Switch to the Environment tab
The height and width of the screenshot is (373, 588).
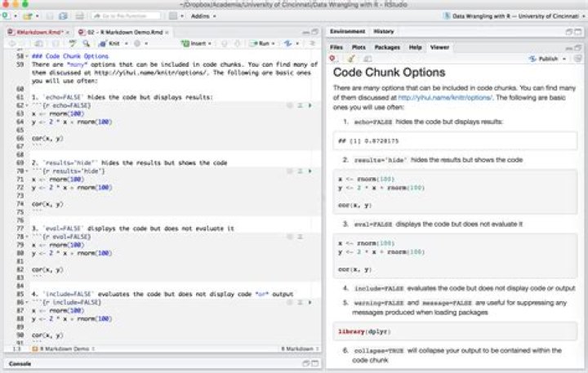[x=348, y=32]
